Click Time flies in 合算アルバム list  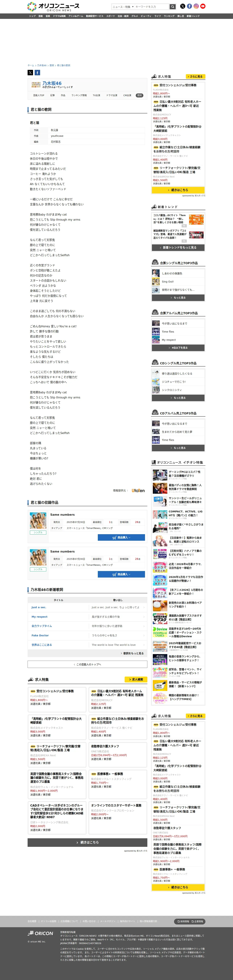click(x=168, y=332)
